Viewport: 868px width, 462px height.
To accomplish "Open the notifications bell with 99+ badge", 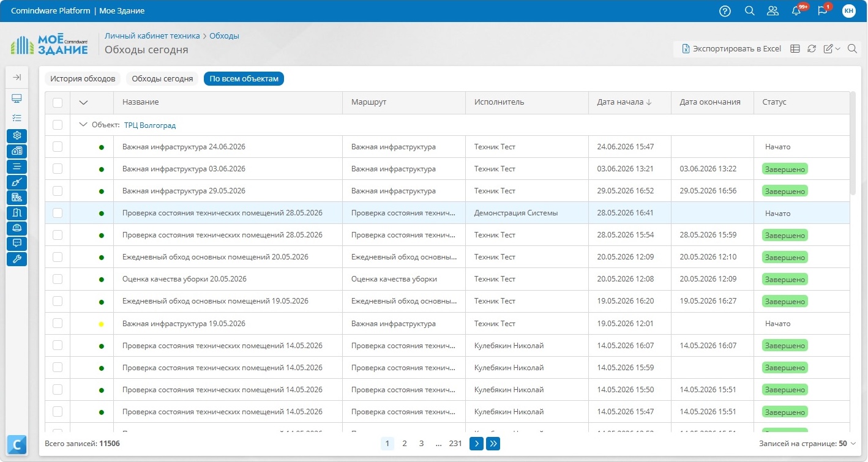I will click(x=796, y=11).
